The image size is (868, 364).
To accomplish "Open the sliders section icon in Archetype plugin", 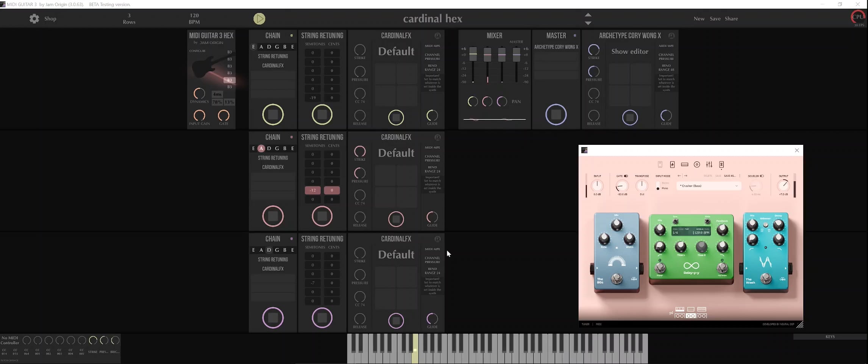I will [709, 165].
